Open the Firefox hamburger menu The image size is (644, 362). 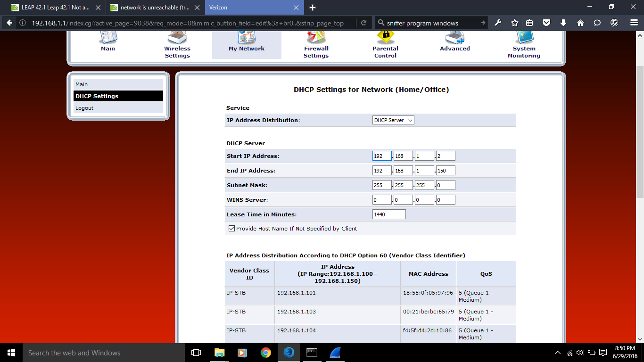tap(634, 23)
